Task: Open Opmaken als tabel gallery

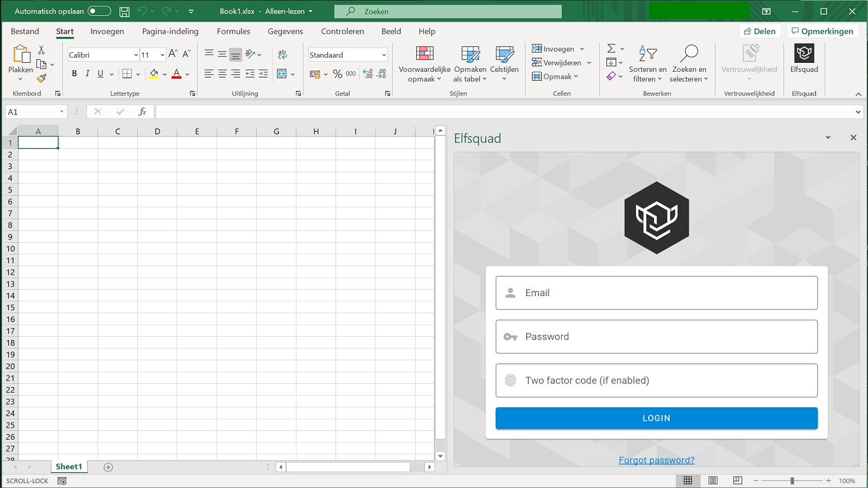Action: [470, 64]
